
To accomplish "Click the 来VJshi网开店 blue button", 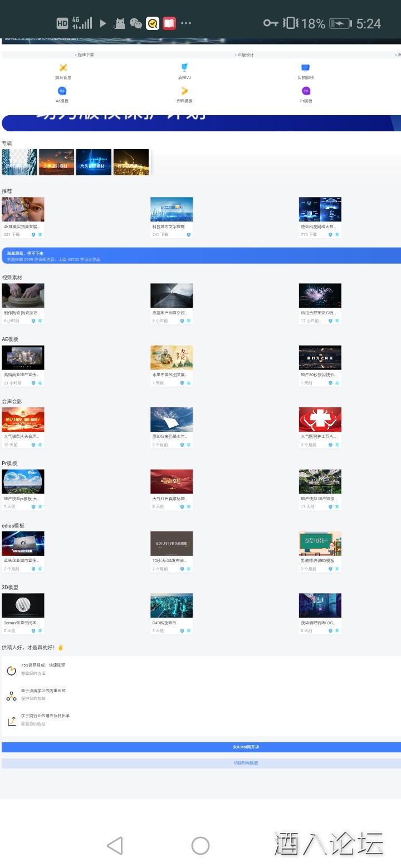I will tap(200, 747).
